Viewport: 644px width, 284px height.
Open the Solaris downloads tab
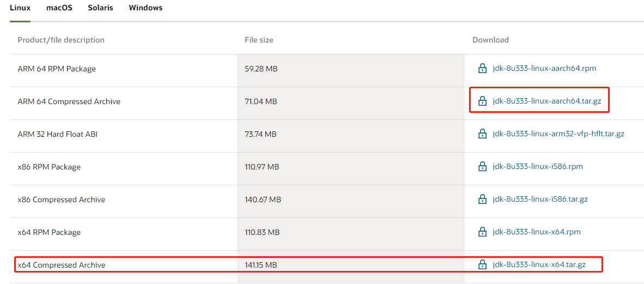pos(100,8)
